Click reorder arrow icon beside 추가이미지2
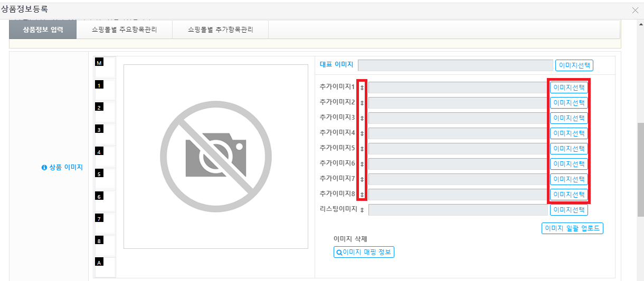The image size is (644, 281). pos(362,103)
